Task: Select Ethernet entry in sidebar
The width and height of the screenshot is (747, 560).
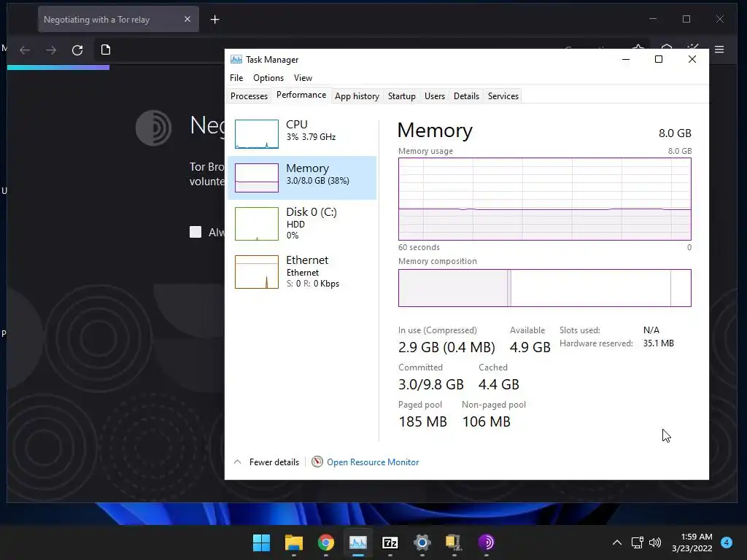Action: pos(302,271)
